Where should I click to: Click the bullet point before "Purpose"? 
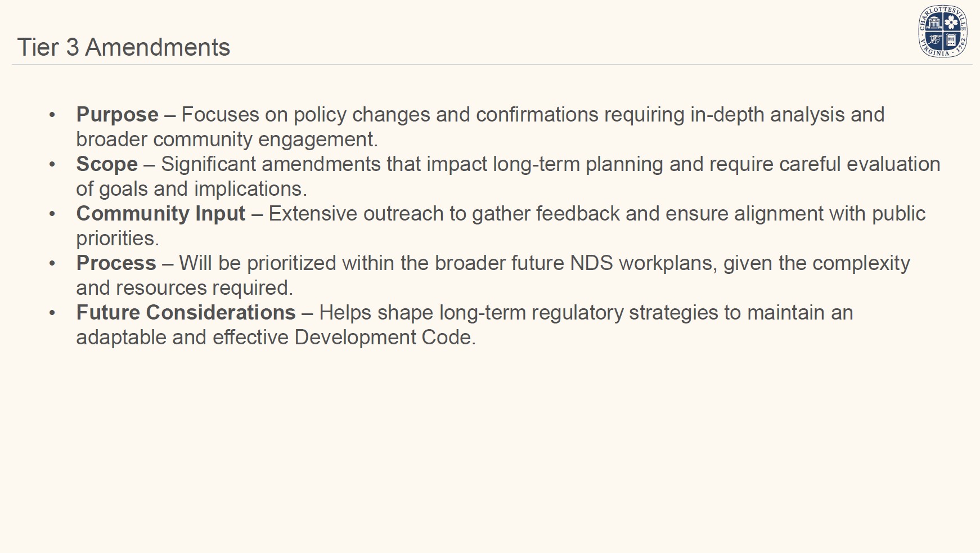coord(52,115)
